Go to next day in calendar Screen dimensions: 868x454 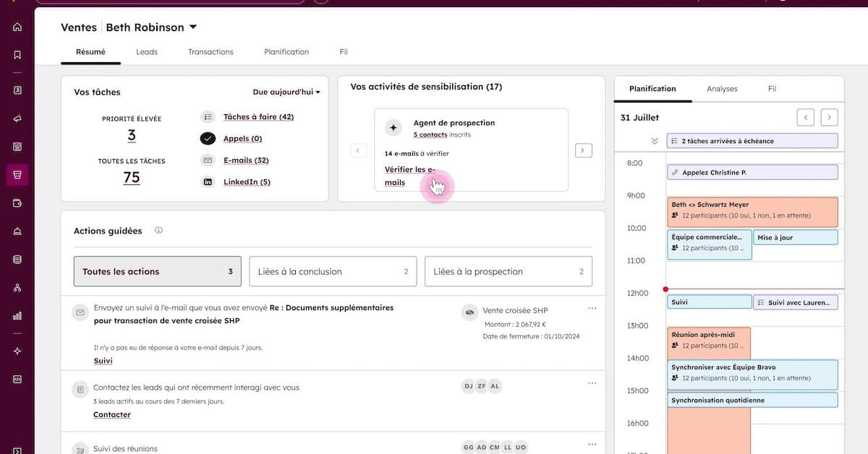(830, 117)
